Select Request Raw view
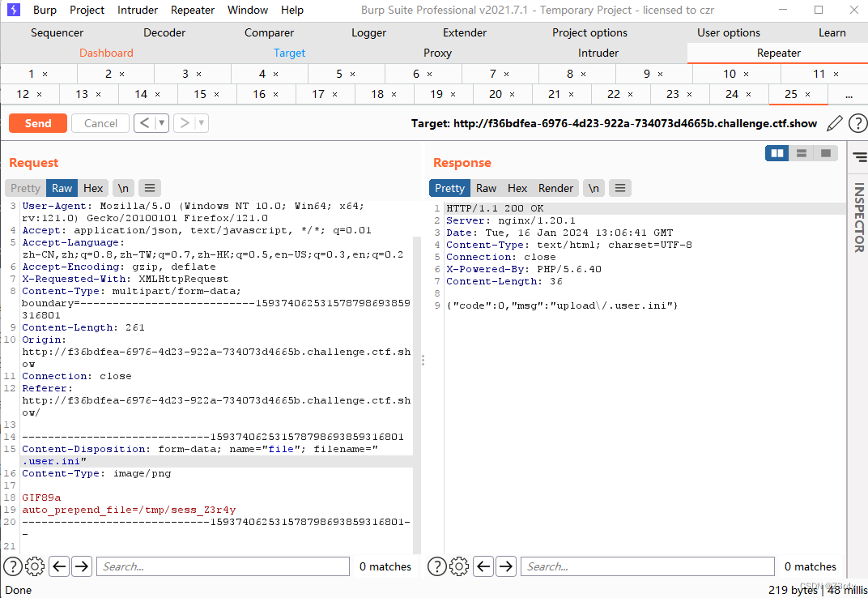Screen dimensions: 868x598 click(62, 188)
